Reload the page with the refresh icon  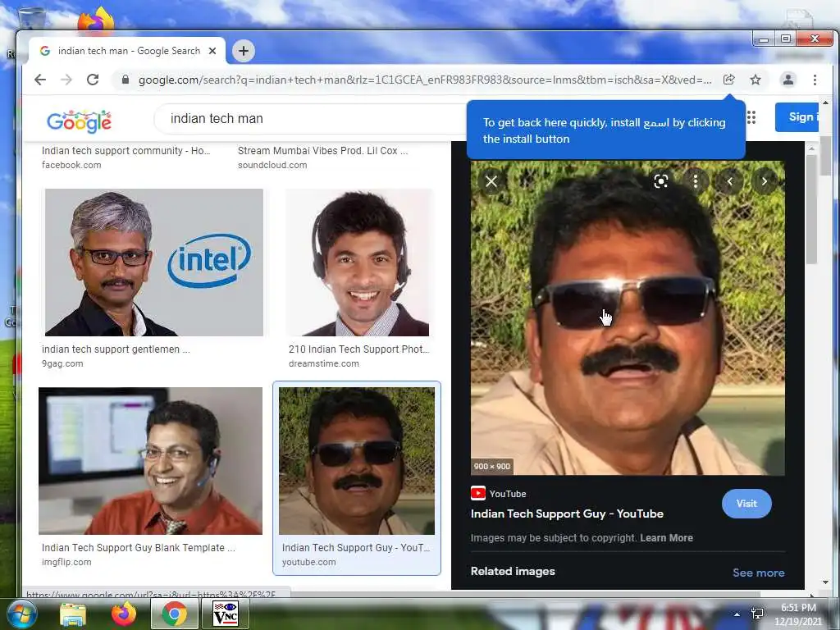pos(93,80)
